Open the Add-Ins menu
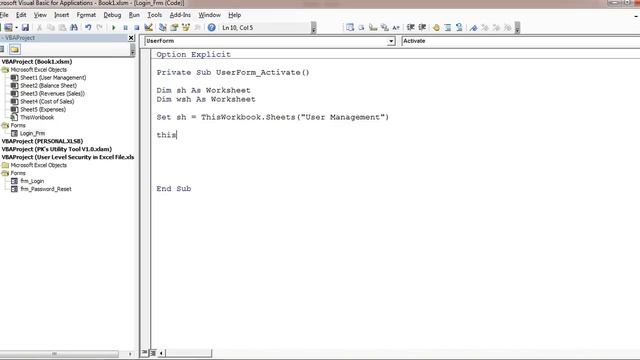Viewport: 640px width, 360px height. 180,15
